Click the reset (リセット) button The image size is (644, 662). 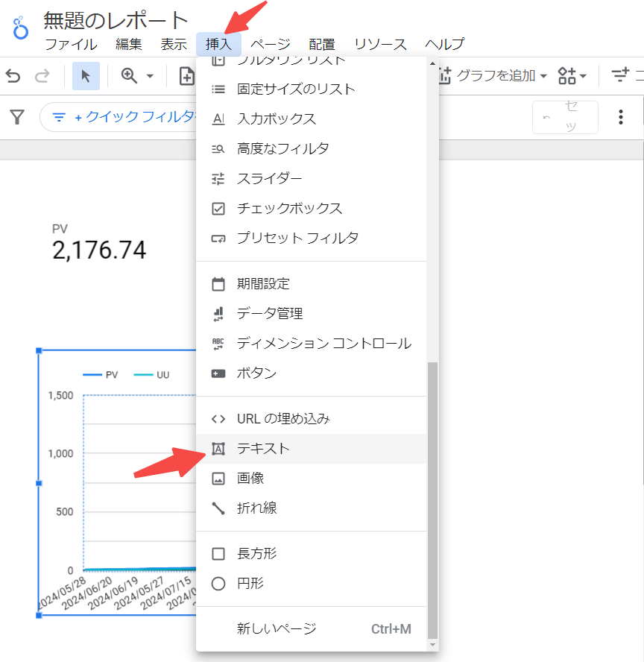coord(565,117)
